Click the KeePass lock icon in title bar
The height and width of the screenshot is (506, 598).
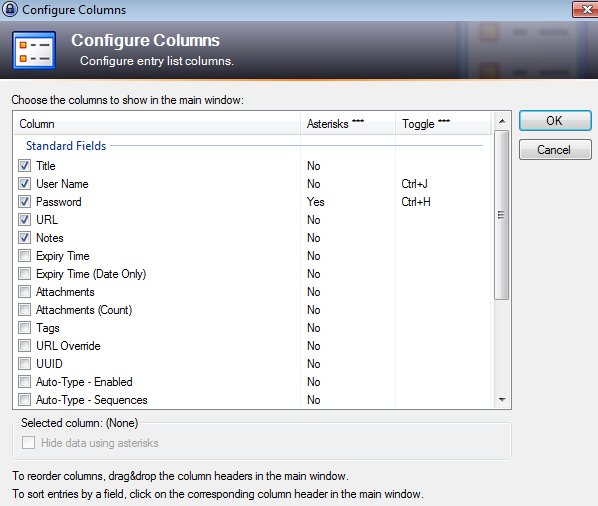[10, 9]
